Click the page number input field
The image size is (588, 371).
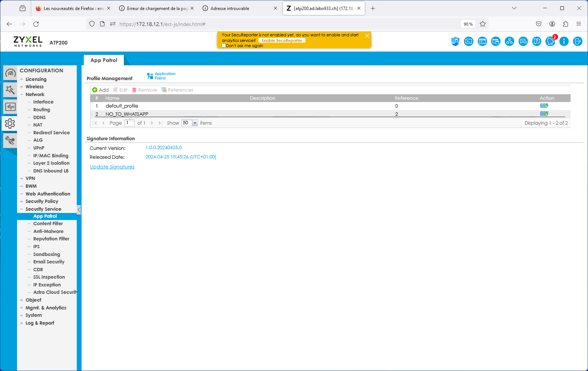(129, 123)
